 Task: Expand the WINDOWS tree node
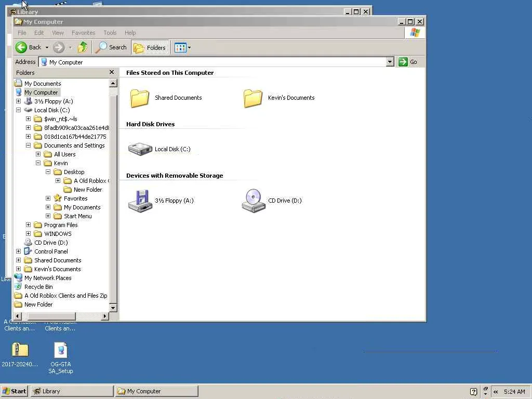28,233
